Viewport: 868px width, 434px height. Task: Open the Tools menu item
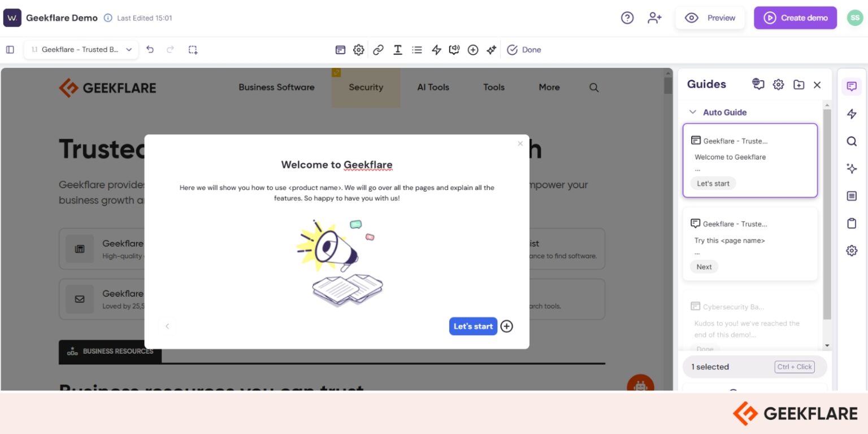click(x=494, y=87)
